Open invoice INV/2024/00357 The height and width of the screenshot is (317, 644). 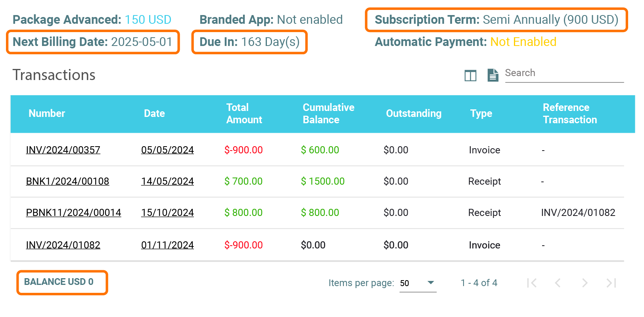click(x=63, y=150)
